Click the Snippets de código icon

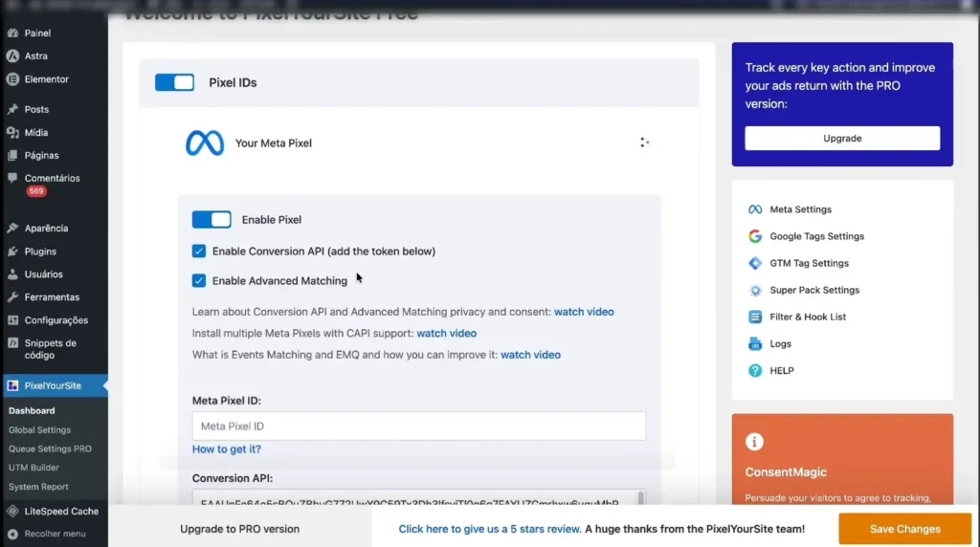[12, 342]
